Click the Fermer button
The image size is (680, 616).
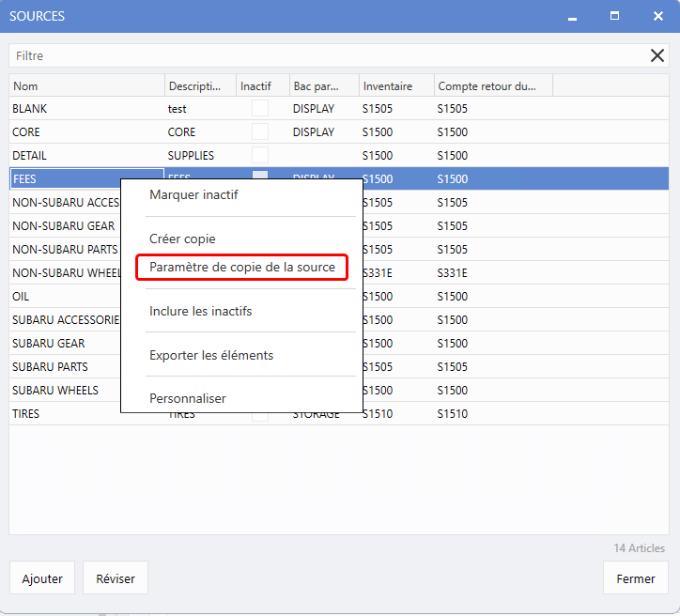[x=635, y=578]
